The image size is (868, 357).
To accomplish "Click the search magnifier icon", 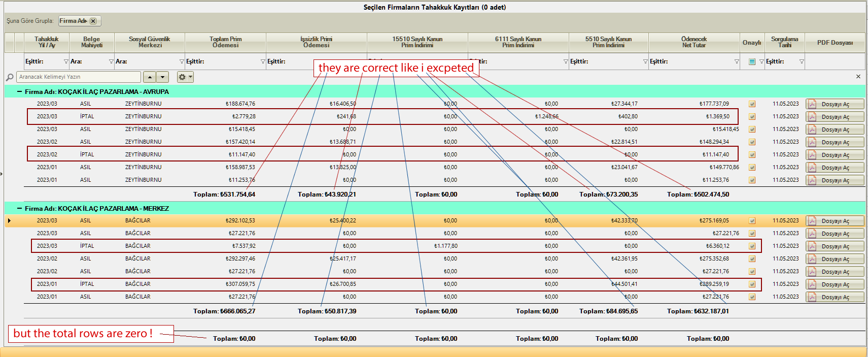I will click(x=10, y=77).
